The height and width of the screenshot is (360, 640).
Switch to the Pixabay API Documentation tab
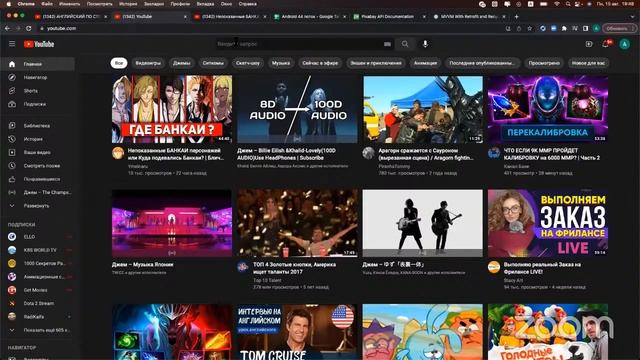click(389, 17)
